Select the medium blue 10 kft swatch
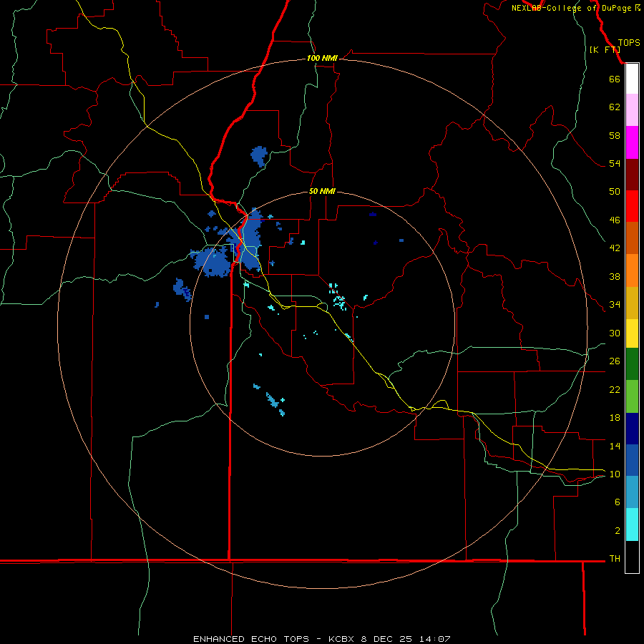 632,460
